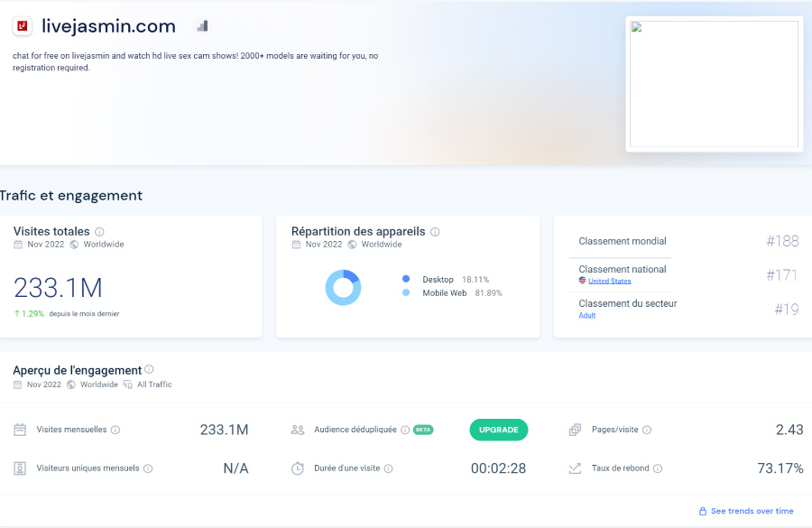
Task: Open info icon next to Visites totales
Action: pos(99,232)
